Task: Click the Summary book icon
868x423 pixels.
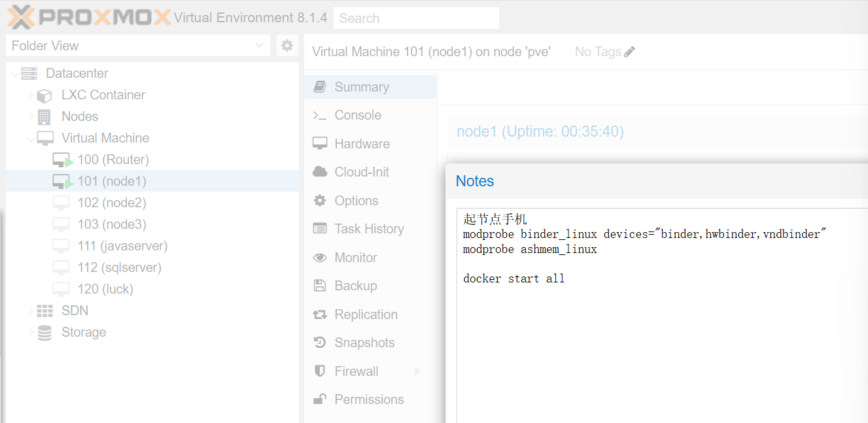Action: pyautogui.click(x=320, y=87)
